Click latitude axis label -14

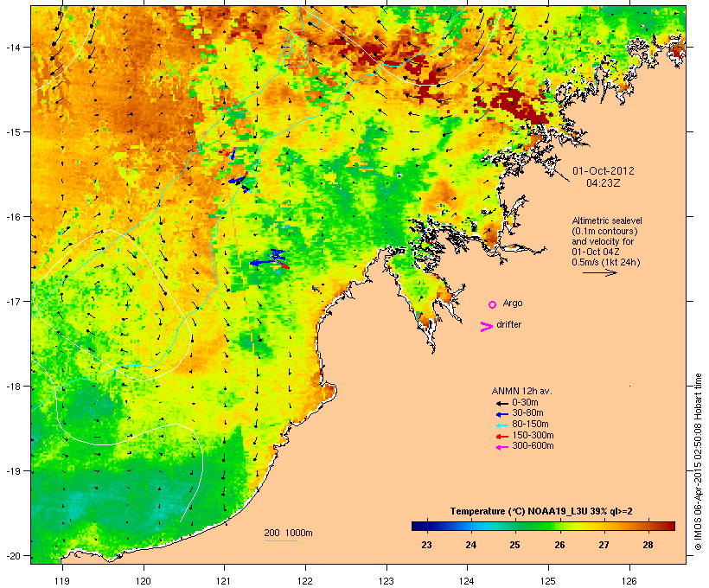[12, 47]
